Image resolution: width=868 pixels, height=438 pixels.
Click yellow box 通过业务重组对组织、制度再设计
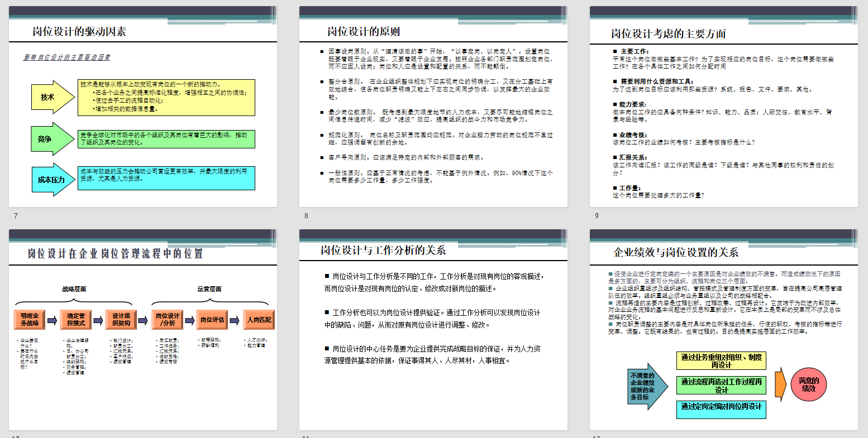tap(721, 361)
